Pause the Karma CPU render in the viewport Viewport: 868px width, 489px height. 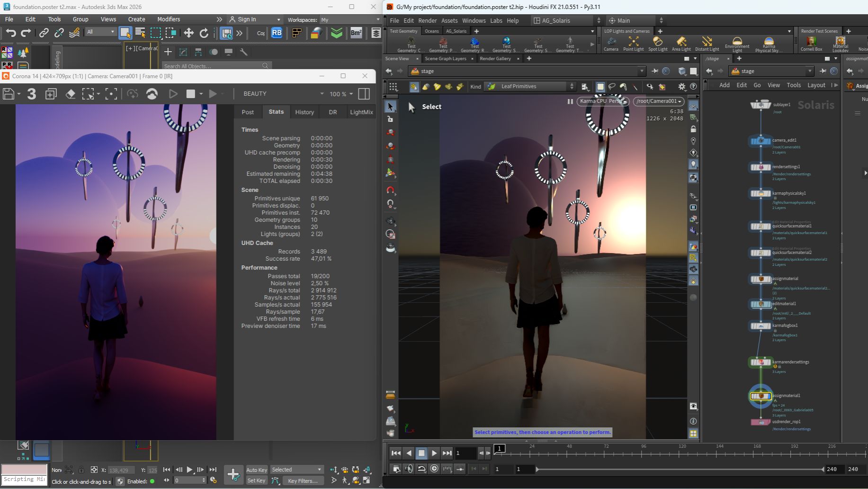pos(571,101)
